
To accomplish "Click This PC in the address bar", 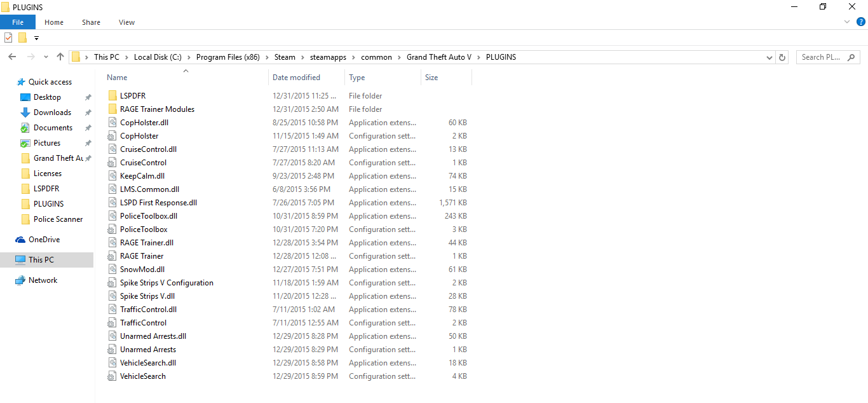I will pyautogui.click(x=107, y=57).
